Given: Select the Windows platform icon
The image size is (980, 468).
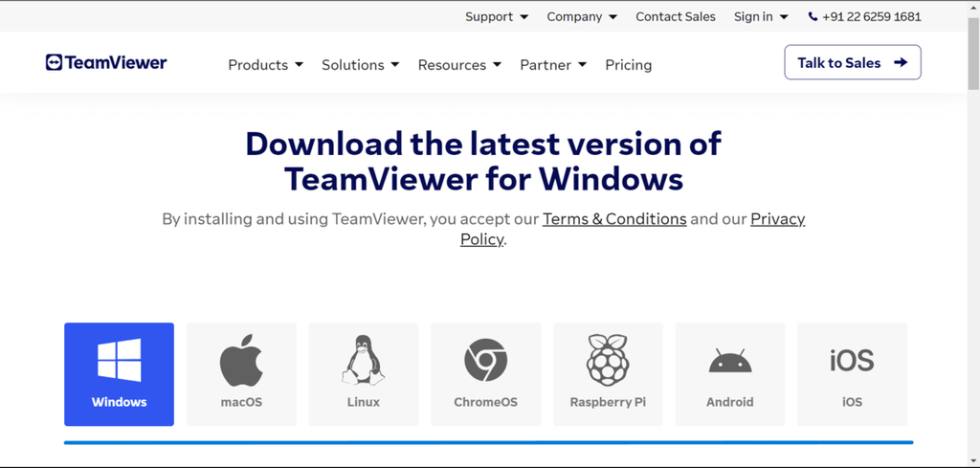Looking at the screenshot, I should click(x=119, y=361).
